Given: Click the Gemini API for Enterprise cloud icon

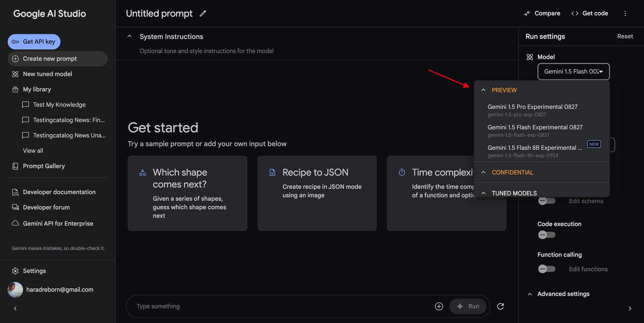Looking at the screenshot, I should coord(15,223).
